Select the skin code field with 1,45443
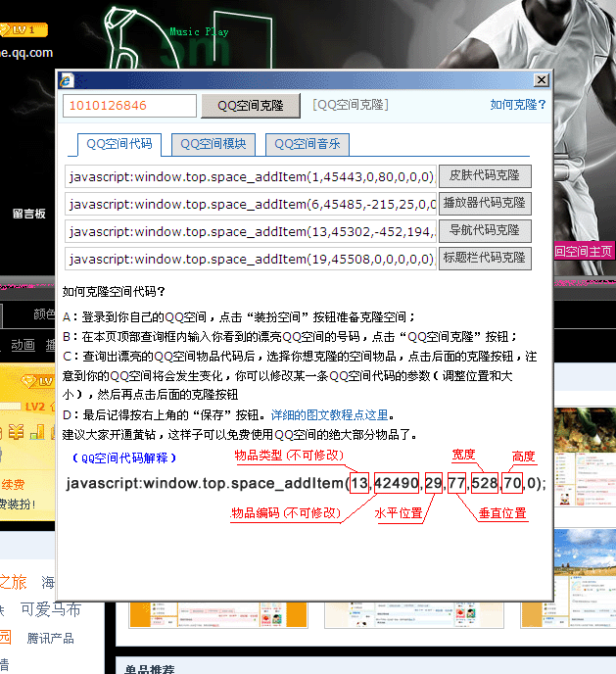616x674 pixels. tap(251, 176)
